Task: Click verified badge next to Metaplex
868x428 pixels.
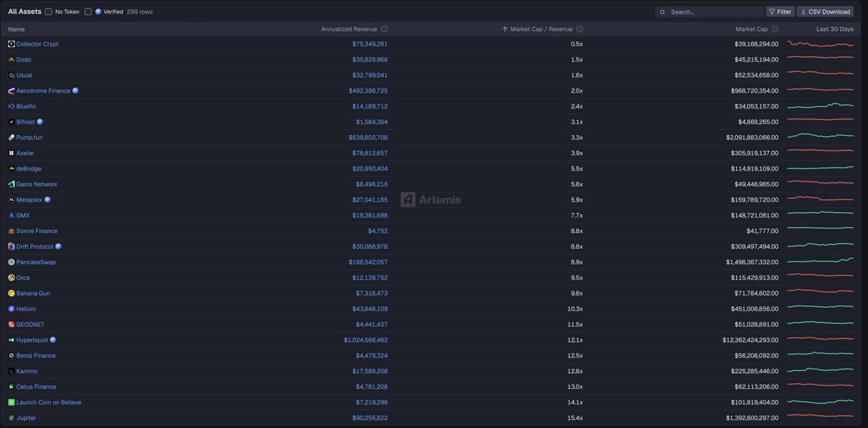Action: point(47,200)
